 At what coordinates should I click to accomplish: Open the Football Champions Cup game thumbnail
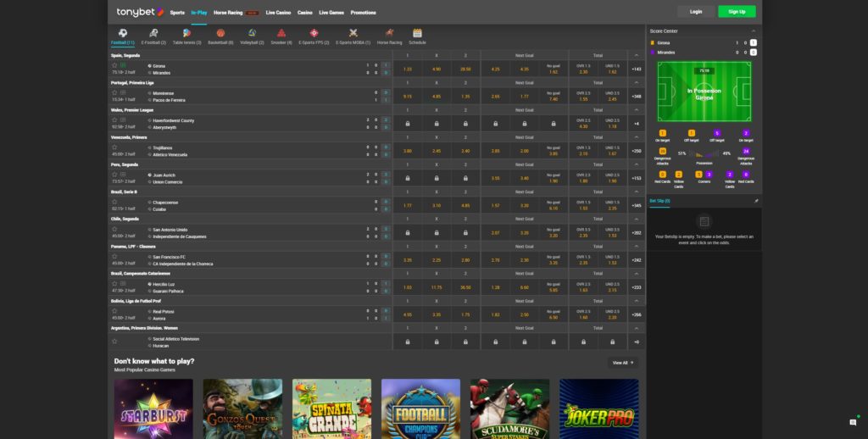point(420,408)
